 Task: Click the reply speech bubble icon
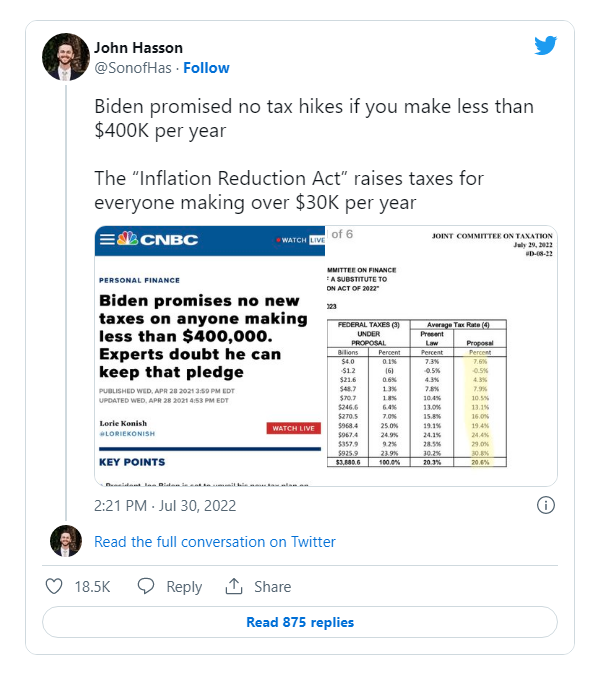tap(145, 586)
